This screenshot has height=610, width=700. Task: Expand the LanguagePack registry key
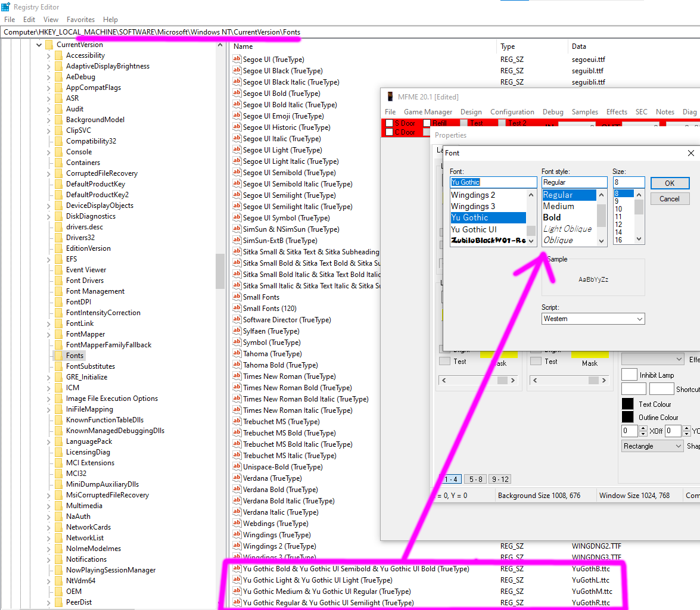tap(49, 441)
